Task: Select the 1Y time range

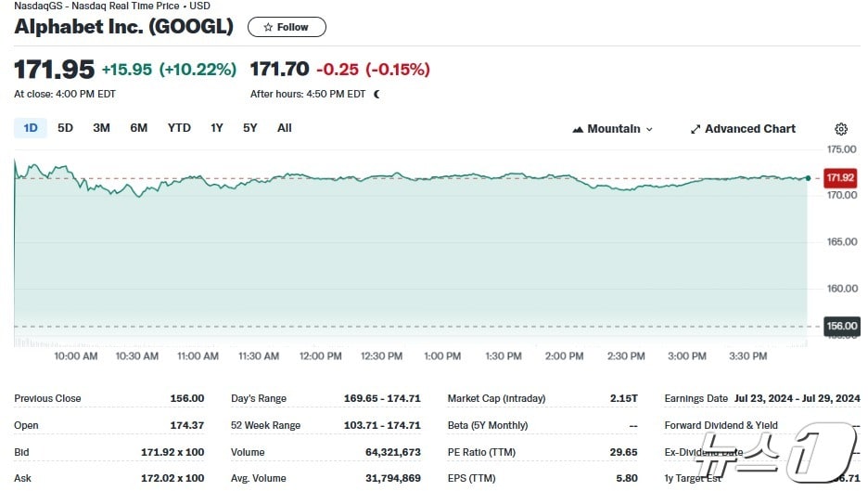Action: click(x=217, y=128)
